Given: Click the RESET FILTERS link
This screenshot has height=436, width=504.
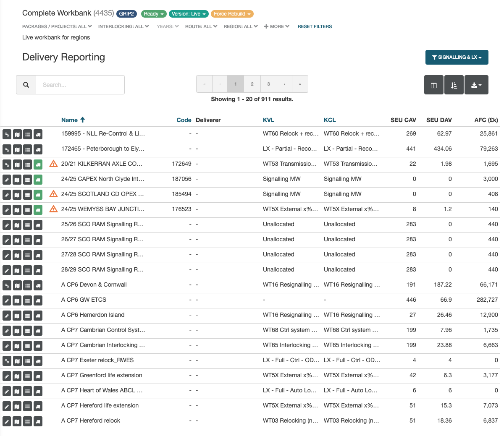Looking at the screenshot, I should [315, 26].
